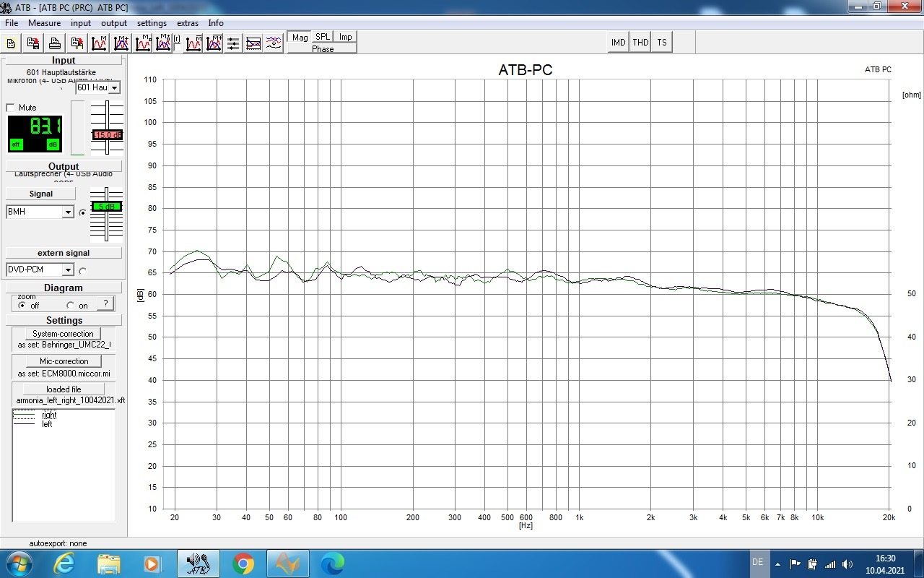Select the 'left' curve in list
The image size is (924, 578).
(47, 424)
